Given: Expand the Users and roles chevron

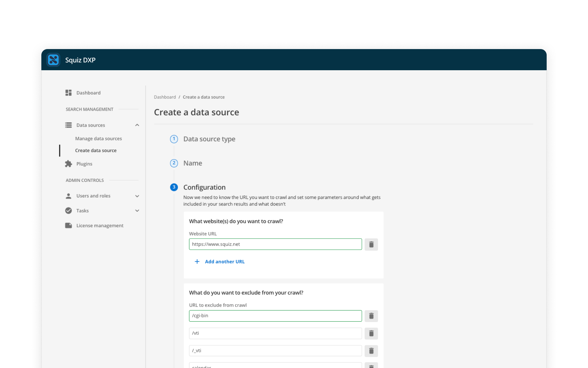Looking at the screenshot, I should click(137, 196).
